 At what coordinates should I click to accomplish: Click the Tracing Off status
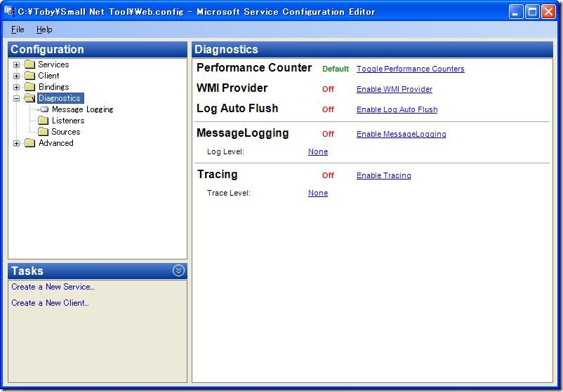328,175
